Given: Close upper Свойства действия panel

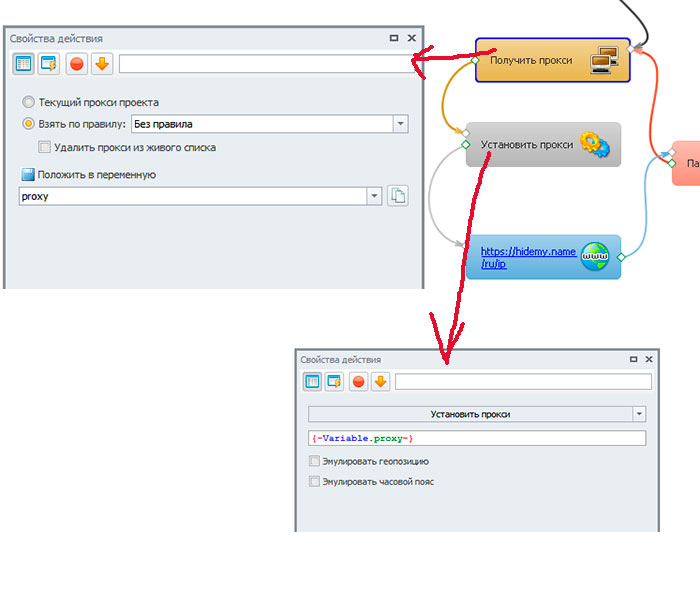Looking at the screenshot, I should tap(412, 38).
